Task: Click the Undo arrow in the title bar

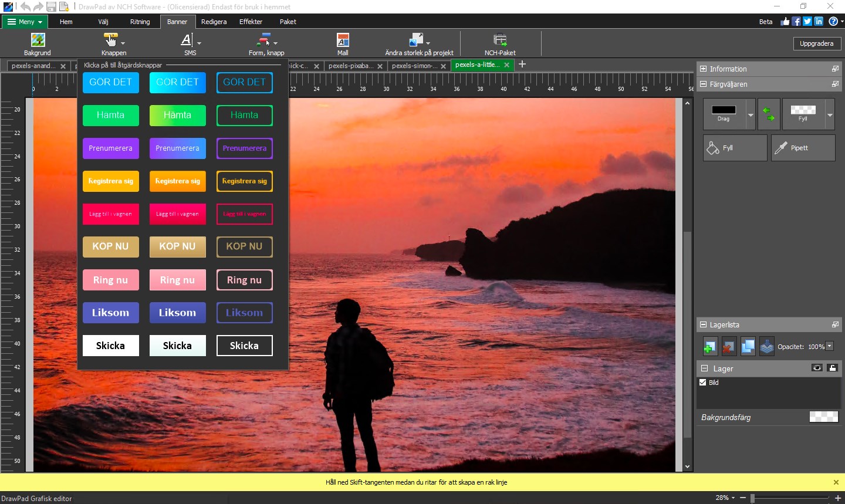Action: [x=25, y=6]
